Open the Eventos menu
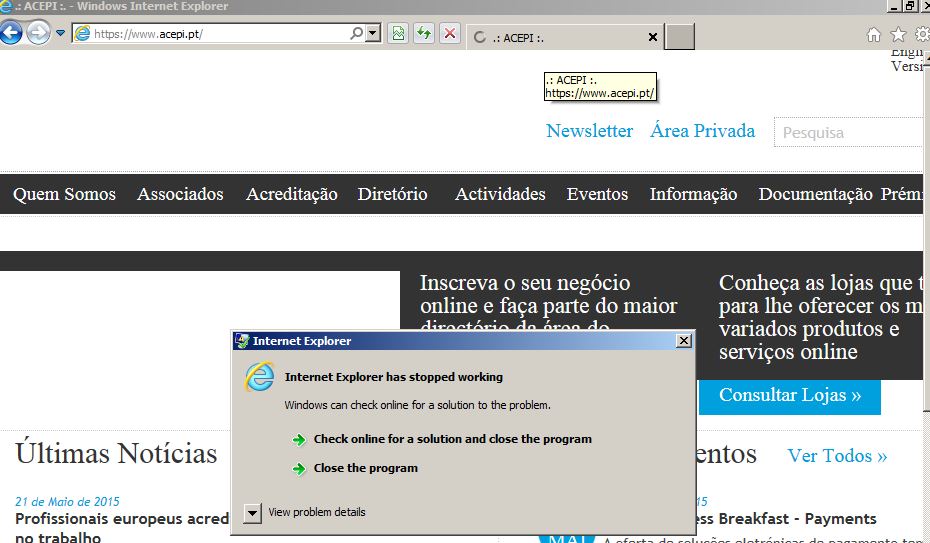930x543 pixels. point(597,194)
